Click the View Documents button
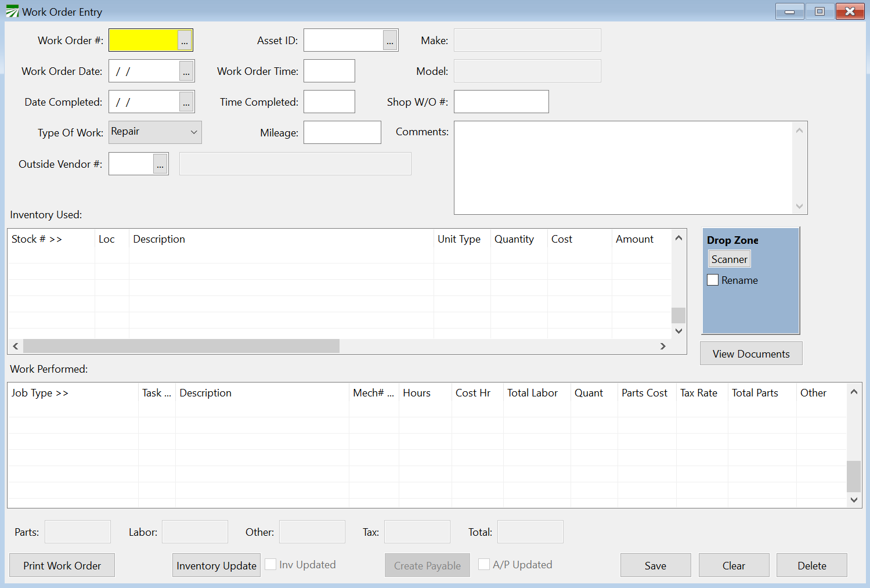Image resolution: width=870 pixels, height=588 pixels. click(x=750, y=354)
